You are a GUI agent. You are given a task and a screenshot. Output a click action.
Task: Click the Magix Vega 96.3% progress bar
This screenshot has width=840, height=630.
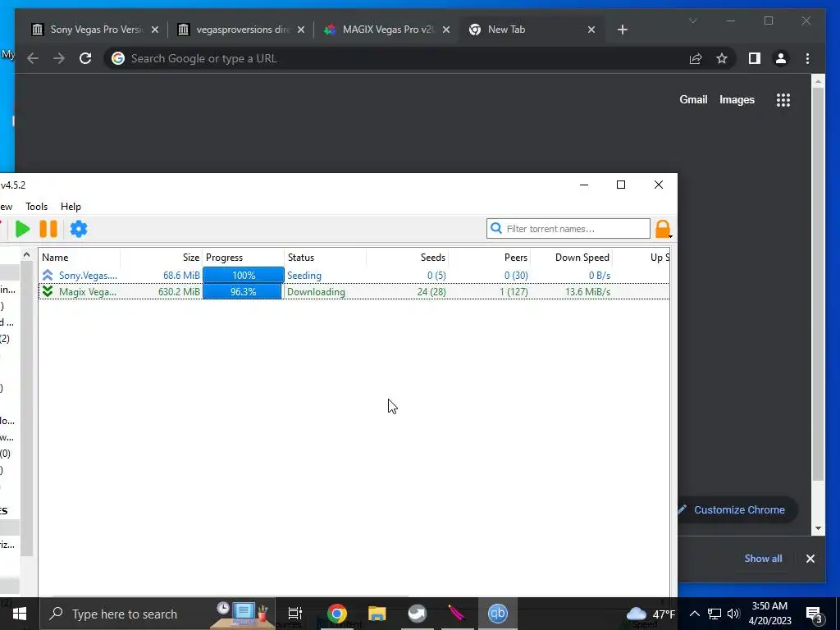[242, 291]
